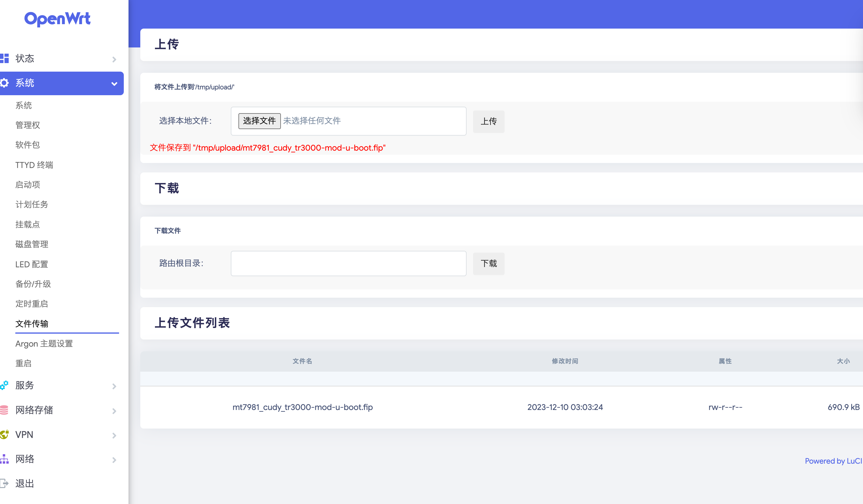Expand the 网络存储 menu chevron
The height and width of the screenshot is (504, 863).
(x=114, y=411)
